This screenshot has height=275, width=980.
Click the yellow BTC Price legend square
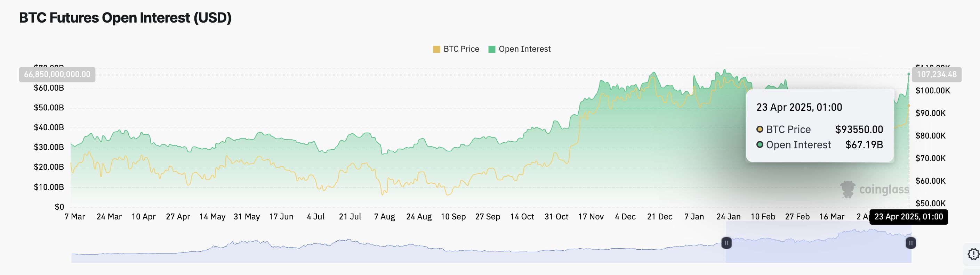click(x=436, y=49)
